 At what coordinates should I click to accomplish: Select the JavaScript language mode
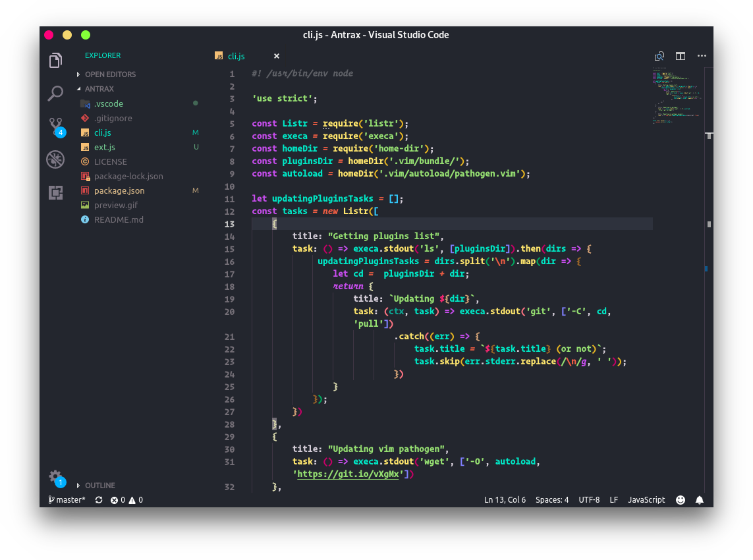click(x=646, y=499)
